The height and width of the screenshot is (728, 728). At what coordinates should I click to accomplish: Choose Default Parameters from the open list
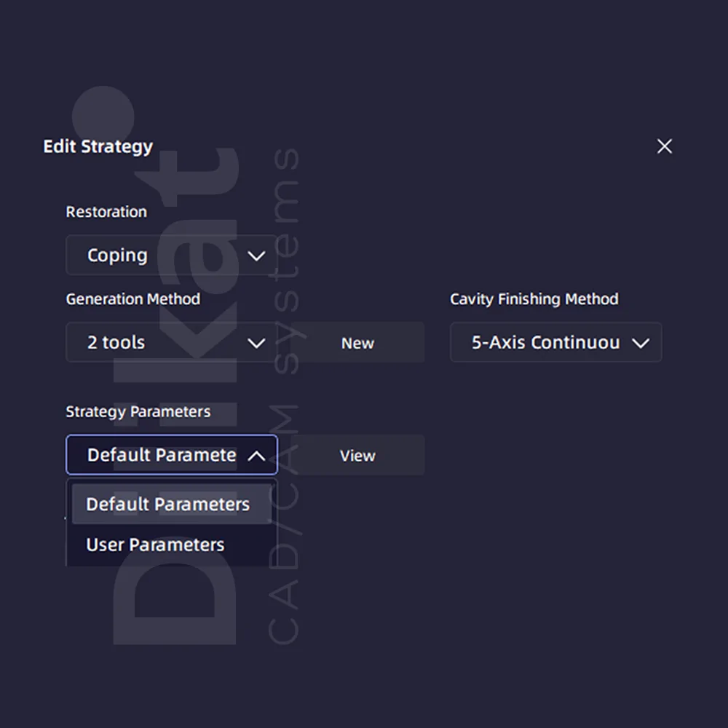(172, 505)
